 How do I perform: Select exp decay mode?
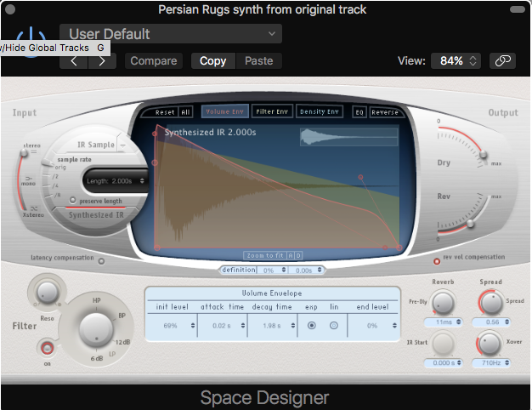point(311,326)
